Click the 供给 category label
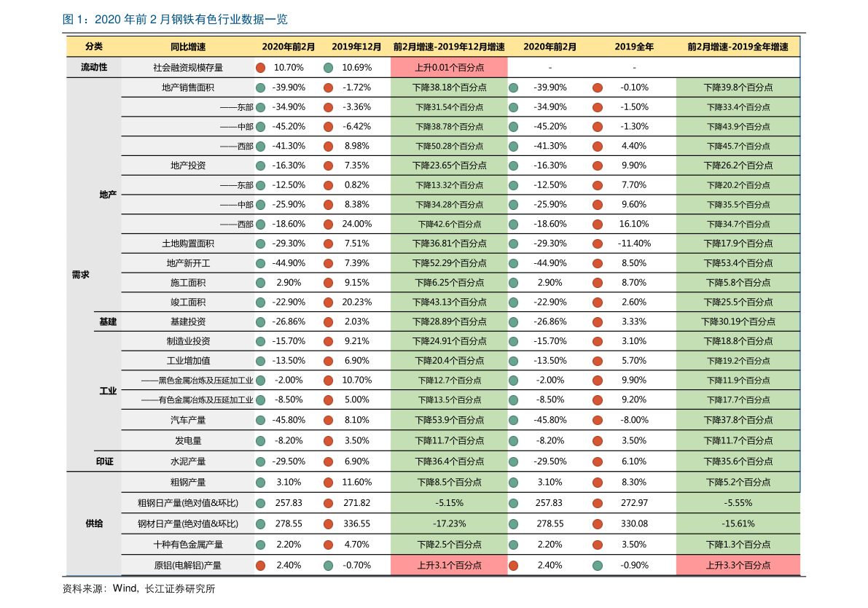The image size is (868, 608). 94,523
